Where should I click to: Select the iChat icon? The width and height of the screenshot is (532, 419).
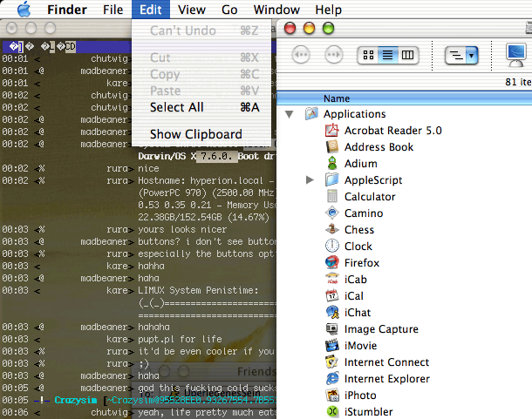332,312
